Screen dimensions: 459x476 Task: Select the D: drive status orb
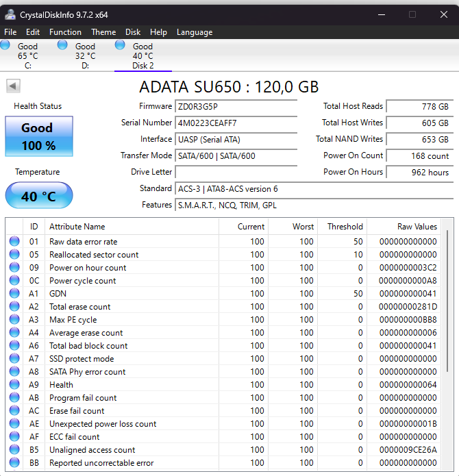(x=63, y=45)
